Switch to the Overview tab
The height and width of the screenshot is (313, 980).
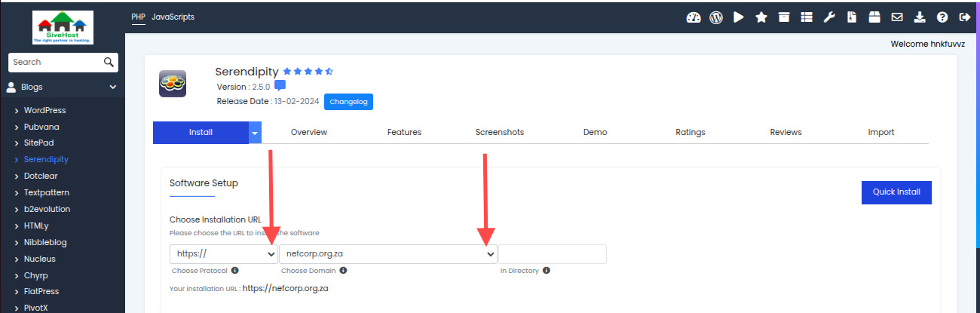coord(309,132)
